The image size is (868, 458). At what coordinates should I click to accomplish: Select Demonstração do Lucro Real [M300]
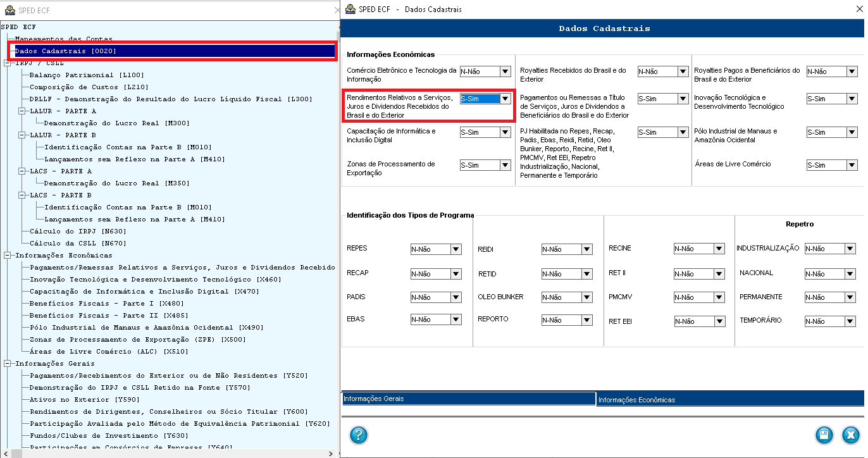[x=116, y=123]
